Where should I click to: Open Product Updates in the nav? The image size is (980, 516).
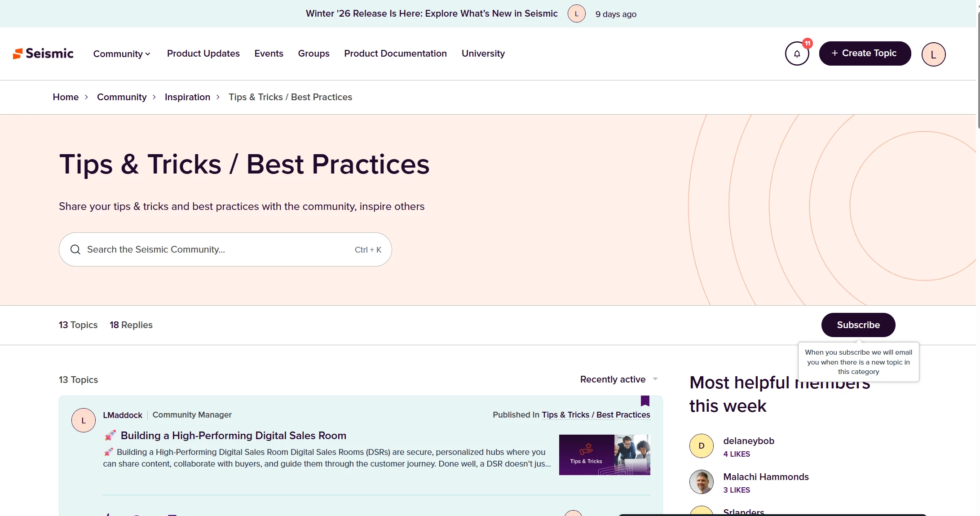pos(203,53)
